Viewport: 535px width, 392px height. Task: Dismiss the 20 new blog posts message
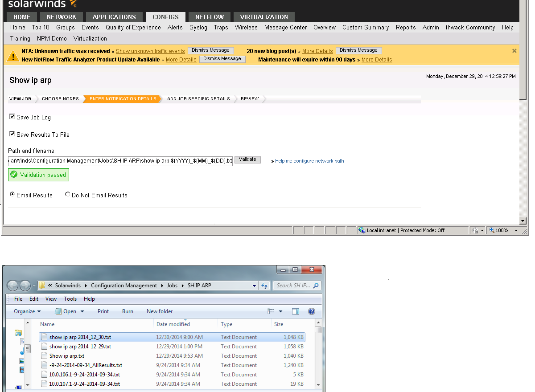click(x=359, y=50)
